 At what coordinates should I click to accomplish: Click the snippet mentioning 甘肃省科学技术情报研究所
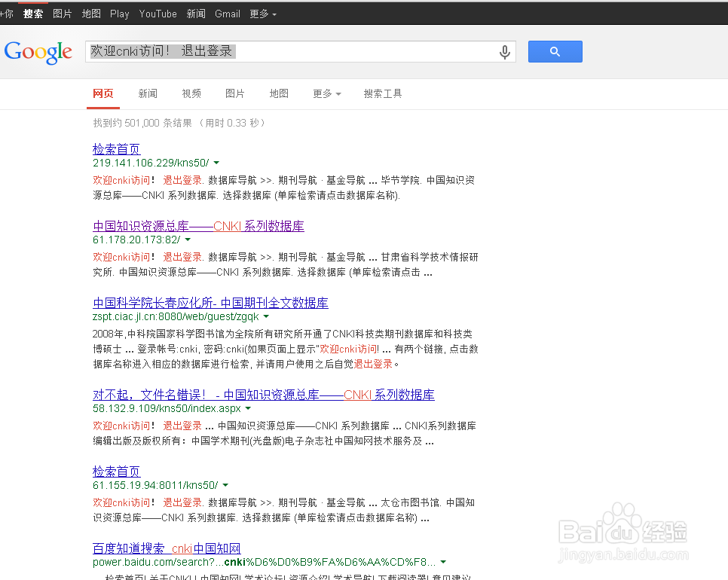click(x=286, y=264)
